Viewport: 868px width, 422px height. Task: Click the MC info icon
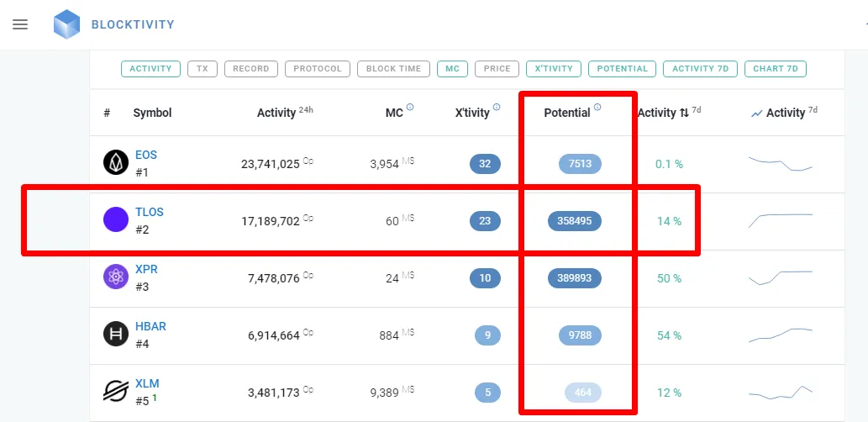tap(410, 108)
